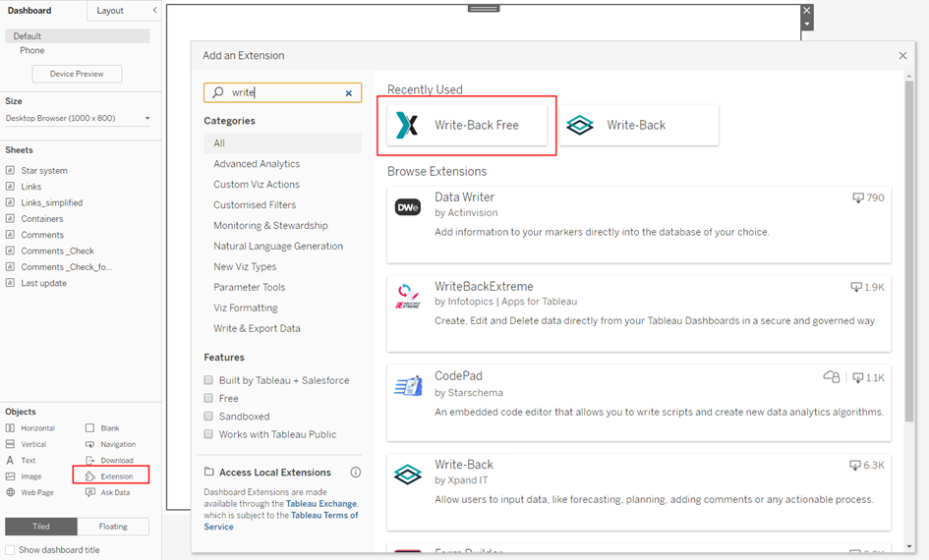
Task: Select the Parameter Tools category
Action: click(x=250, y=287)
